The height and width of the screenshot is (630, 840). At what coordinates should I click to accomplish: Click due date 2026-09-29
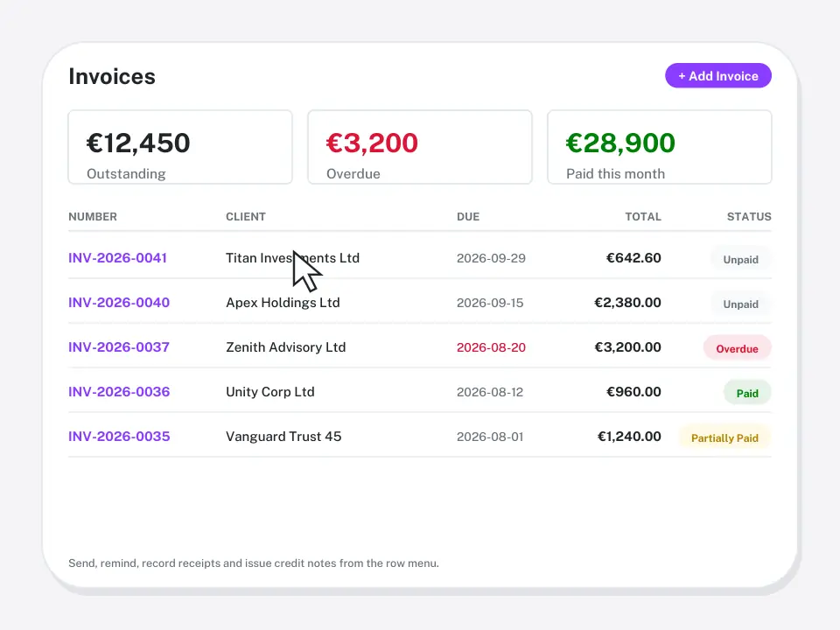491,258
